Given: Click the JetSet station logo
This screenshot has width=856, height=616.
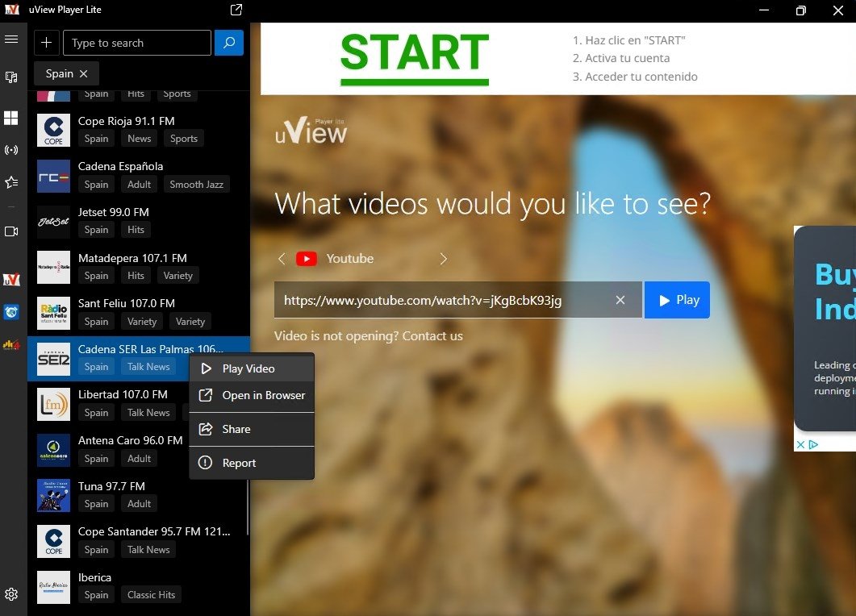Looking at the screenshot, I should (x=53, y=222).
